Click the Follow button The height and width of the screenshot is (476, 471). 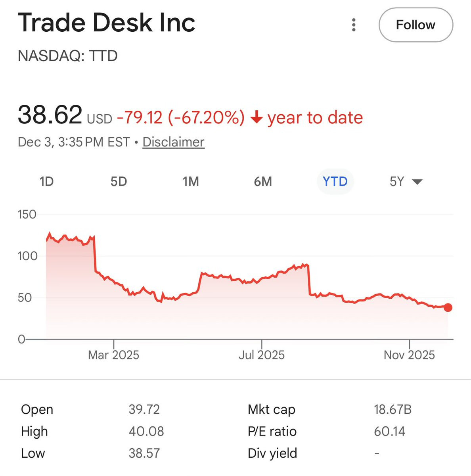click(x=415, y=25)
